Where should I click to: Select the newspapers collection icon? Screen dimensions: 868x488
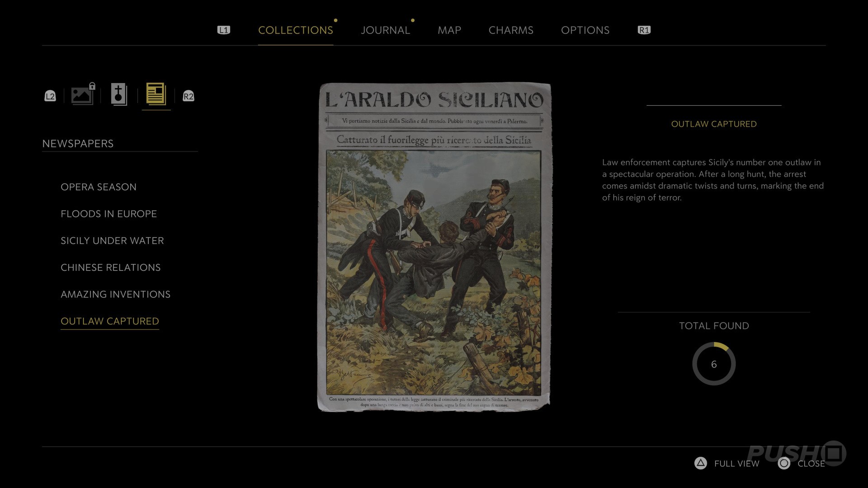pyautogui.click(x=156, y=94)
